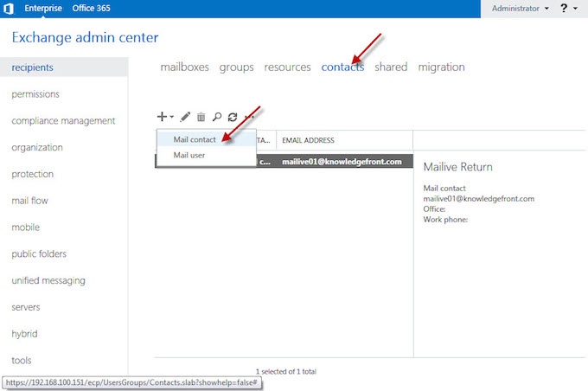Open the Administrator account dropdown
588x391 pixels.
point(521,9)
